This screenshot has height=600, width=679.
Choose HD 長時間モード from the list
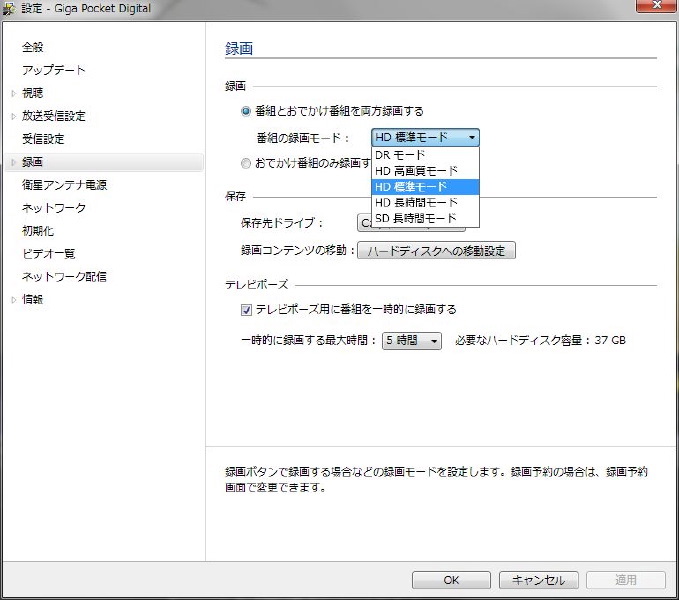point(425,203)
